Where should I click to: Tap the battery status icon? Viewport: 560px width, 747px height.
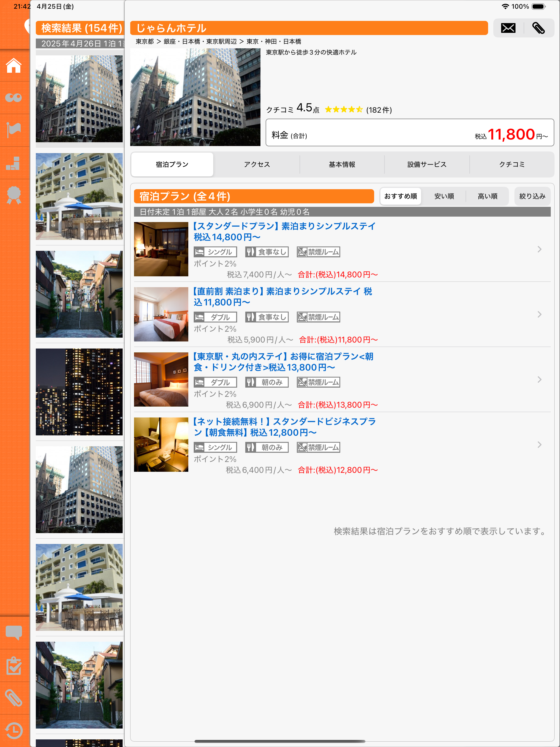tap(539, 7)
